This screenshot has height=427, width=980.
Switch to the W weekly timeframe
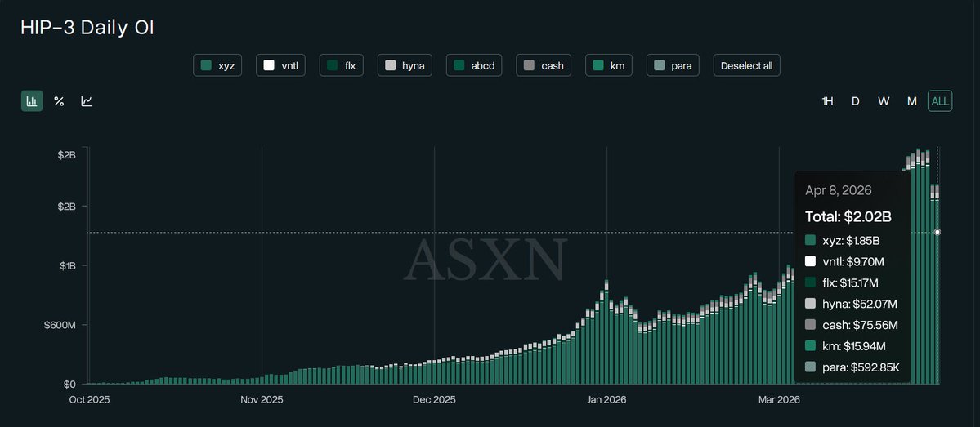click(884, 101)
